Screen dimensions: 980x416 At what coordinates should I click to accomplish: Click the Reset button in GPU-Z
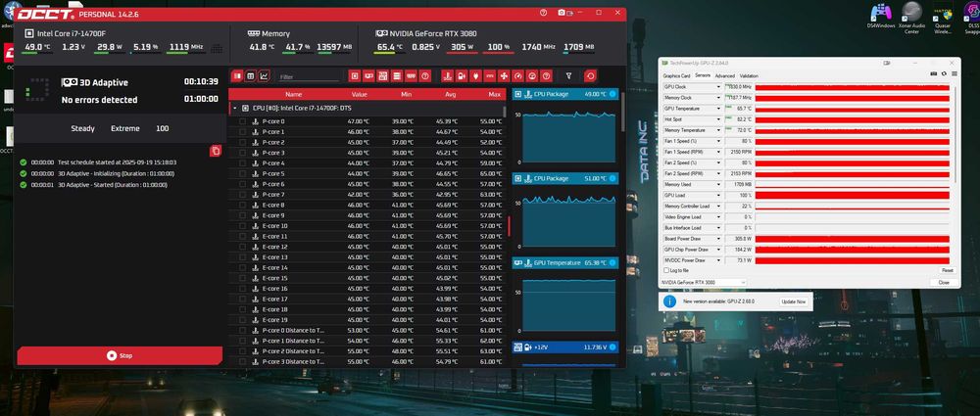tap(947, 270)
